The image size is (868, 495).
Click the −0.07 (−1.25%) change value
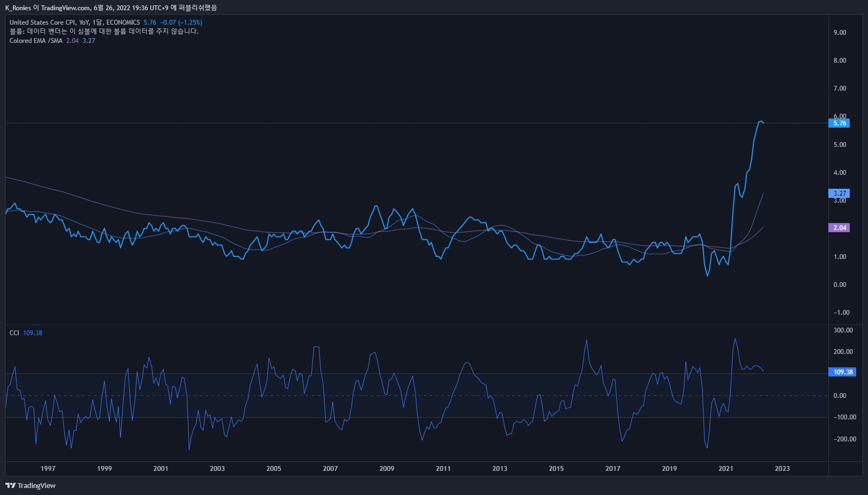tap(181, 23)
